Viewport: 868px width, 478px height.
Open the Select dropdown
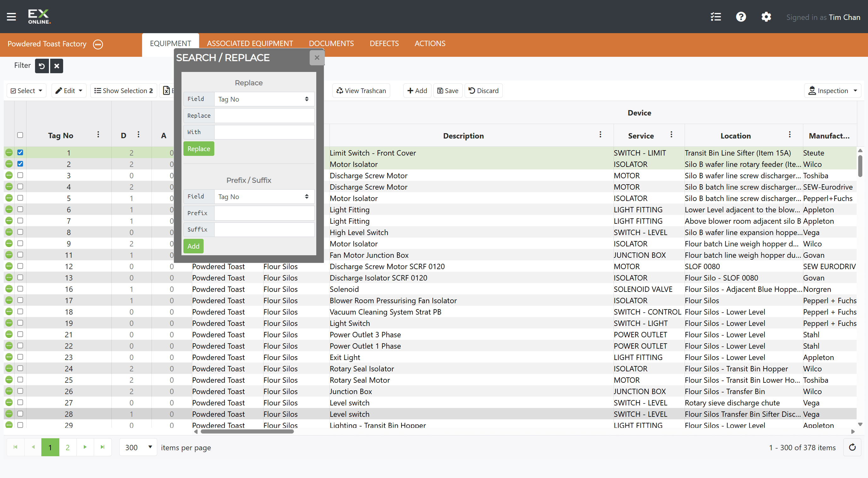coord(27,91)
